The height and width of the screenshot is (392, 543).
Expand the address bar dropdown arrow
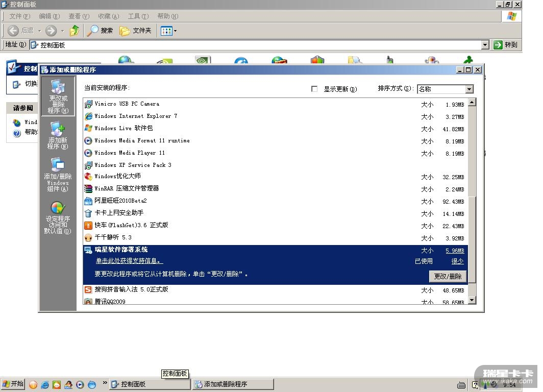coord(485,45)
